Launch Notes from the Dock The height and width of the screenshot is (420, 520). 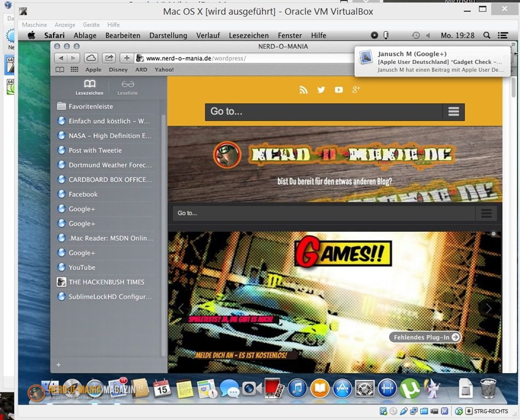pos(184,388)
